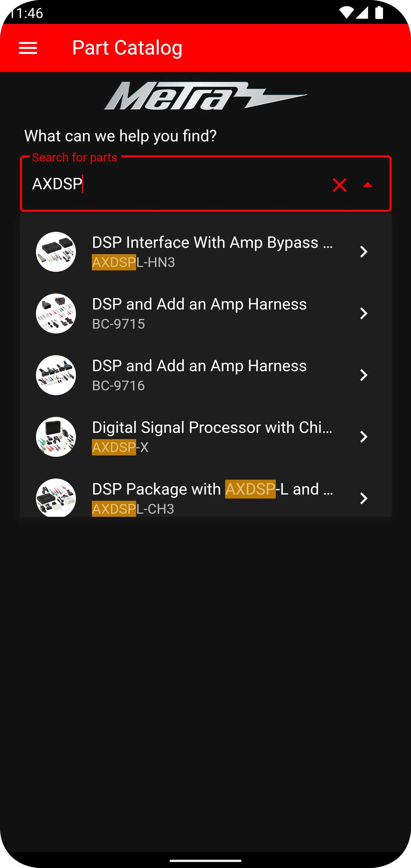This screenshot has width=411, height=868.
Task: Tap the Part Catalog title
Action: point(127,48)
